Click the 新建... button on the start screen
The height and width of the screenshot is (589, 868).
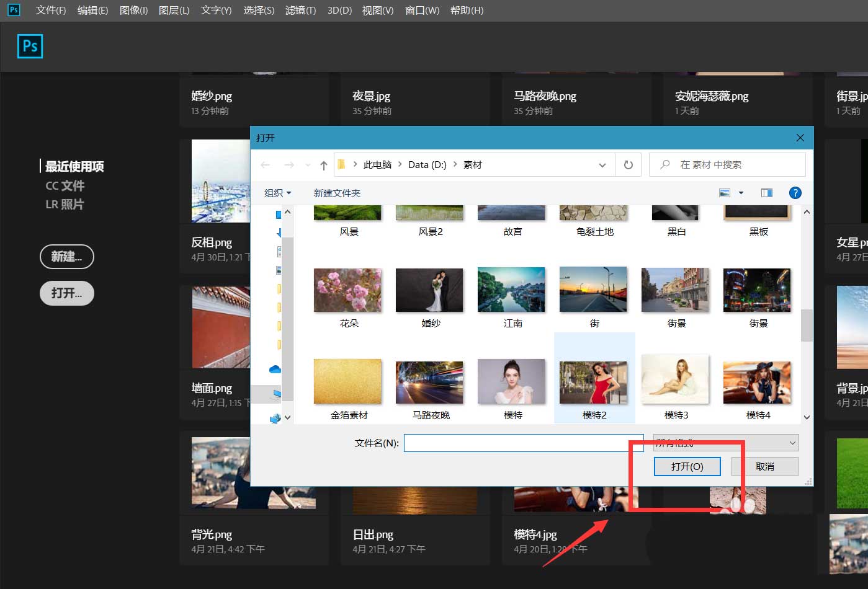coord(67,257)
